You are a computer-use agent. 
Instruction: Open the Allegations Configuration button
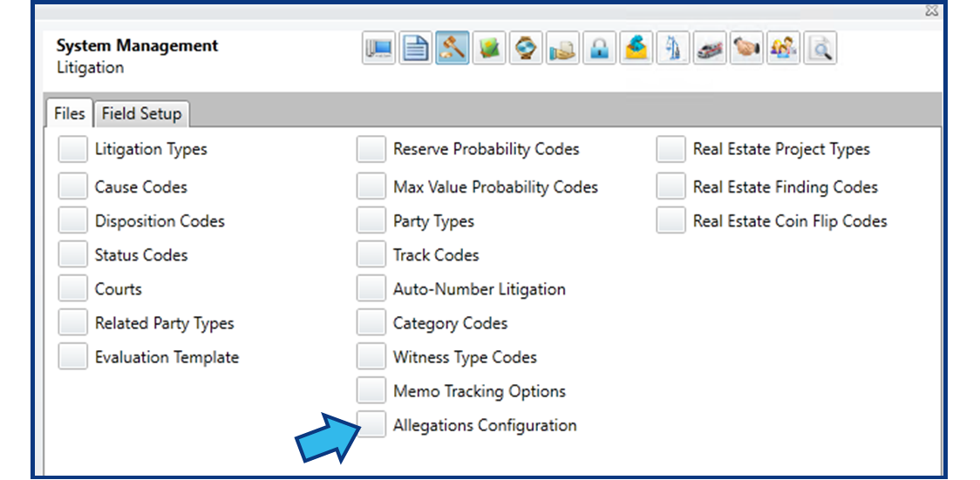click(371, 425)
